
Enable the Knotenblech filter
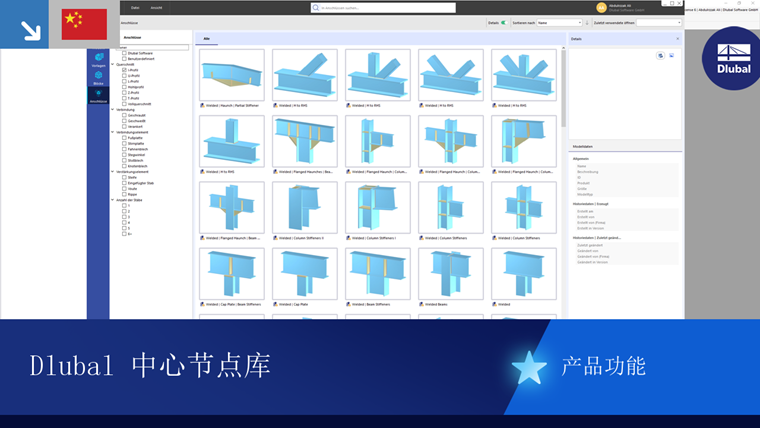tap(124, 166)
